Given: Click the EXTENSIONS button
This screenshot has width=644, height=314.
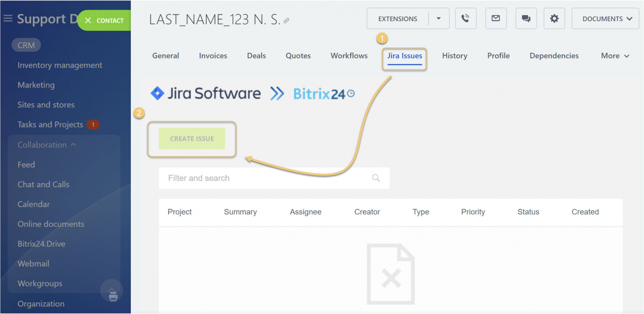Looking at the screenshot, I should (397, 19).
